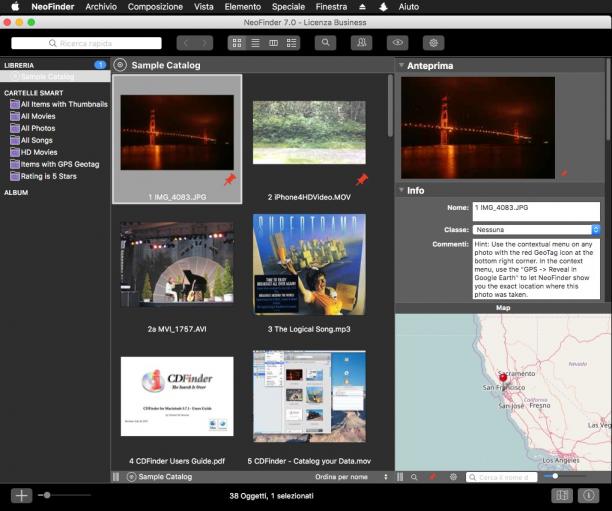This screenshot has height=511, width=612.
Task: Open the NeoFinder application menu
Action: (x=53, y=7)
